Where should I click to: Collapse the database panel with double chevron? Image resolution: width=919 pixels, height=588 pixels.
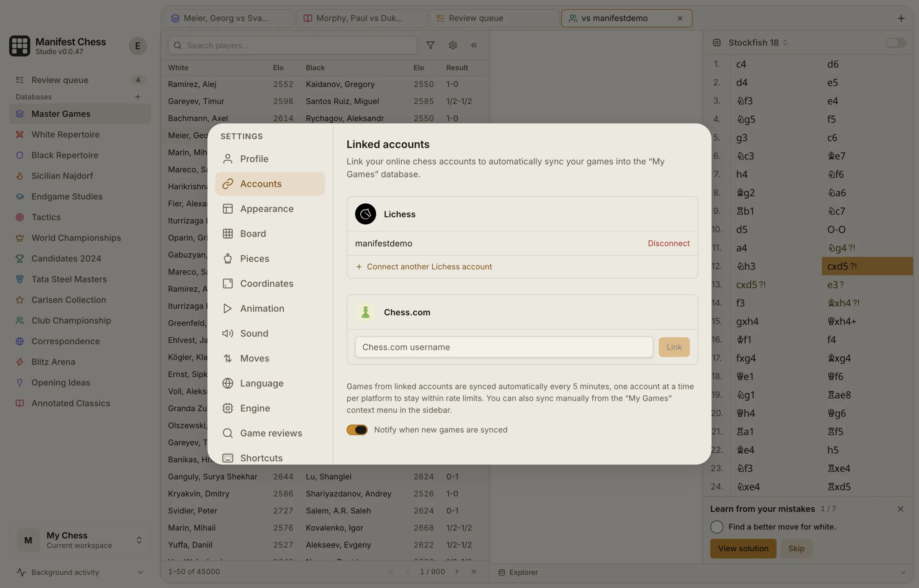point(474,46)
